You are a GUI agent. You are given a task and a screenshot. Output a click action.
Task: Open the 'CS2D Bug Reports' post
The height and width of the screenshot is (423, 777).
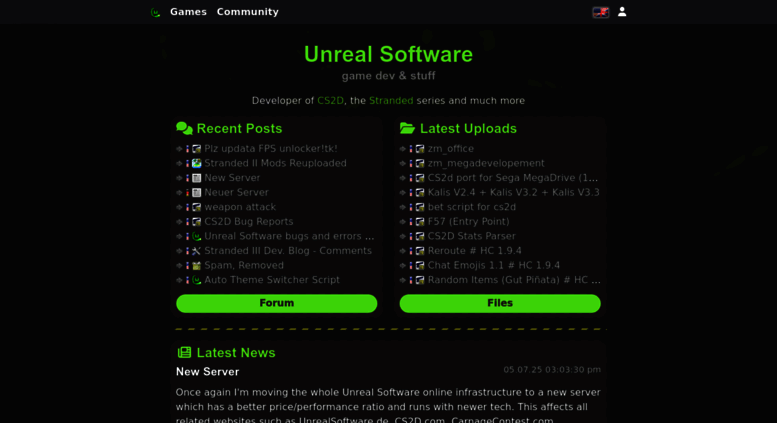point(249,221)
